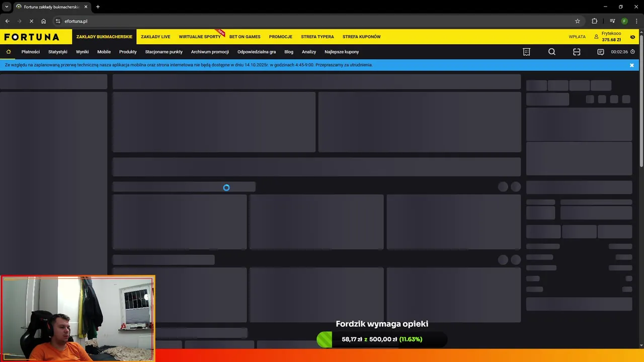This screenshot has width=644, height=362.
Task: Select Zakłady Bukmacherskie tab
Action: coord(104,37)
